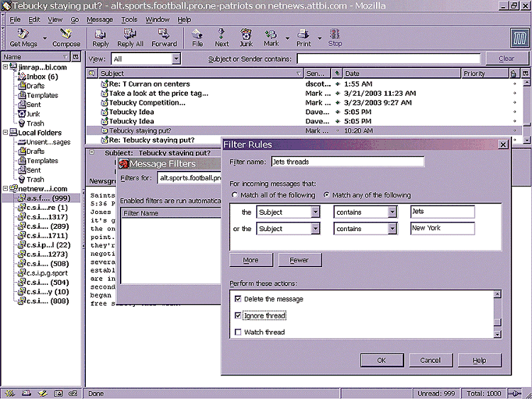This screenshot has width=532, height=399.
Task: Open the Tools menu
Action: pyautogui.click(x=129, y=20)
